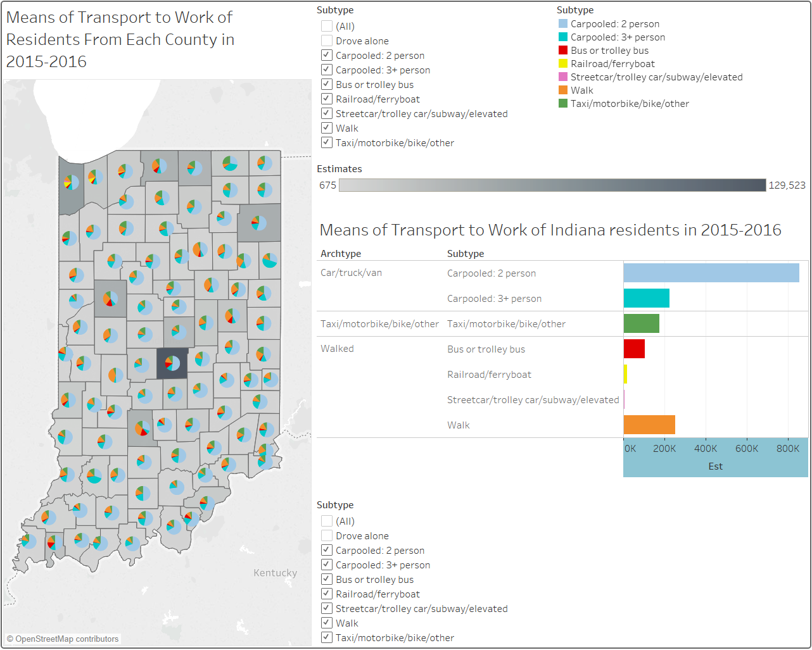Click the yellow Railroad/ferryboat bar
The width and height of the screenshot is (812, 650).
tap(625, 374)
